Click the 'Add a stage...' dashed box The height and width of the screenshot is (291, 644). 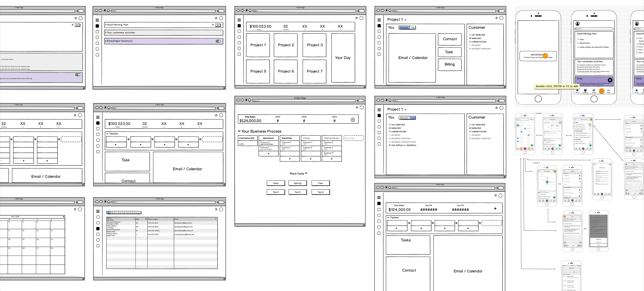(x=354, y=138)
